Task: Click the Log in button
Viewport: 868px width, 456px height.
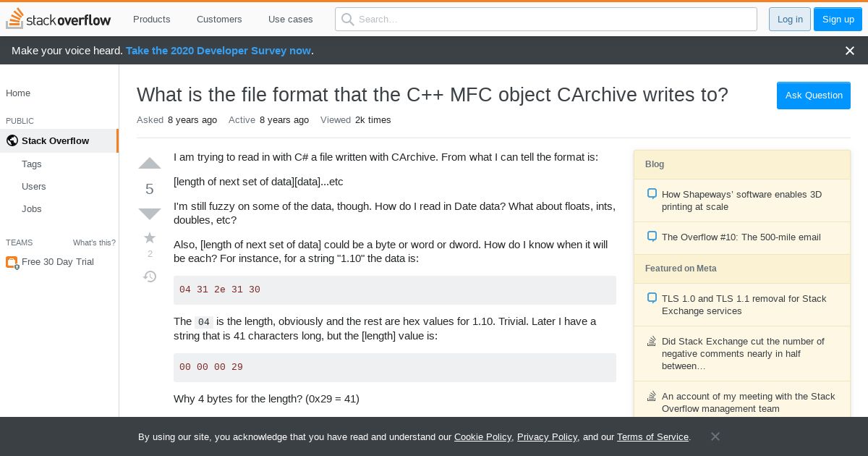Action: 790,19
